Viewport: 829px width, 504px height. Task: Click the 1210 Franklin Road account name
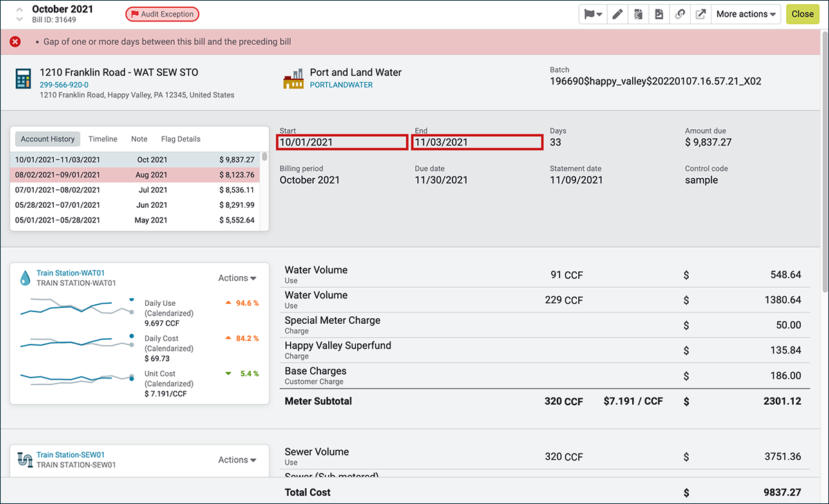(x=119, y=72)
